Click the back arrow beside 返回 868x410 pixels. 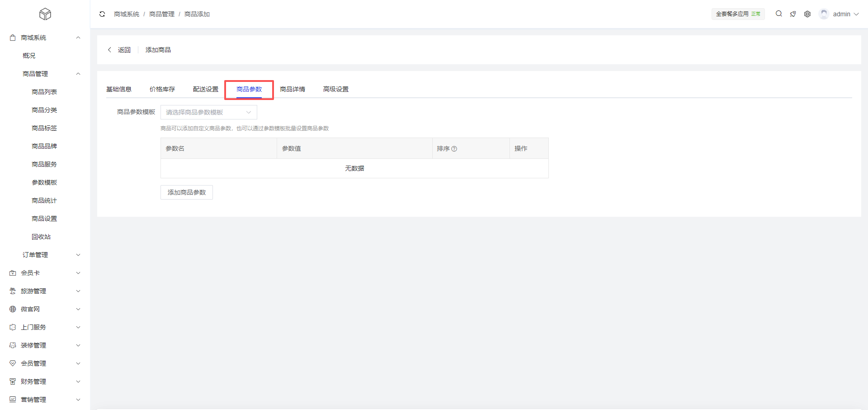(109, 50)
